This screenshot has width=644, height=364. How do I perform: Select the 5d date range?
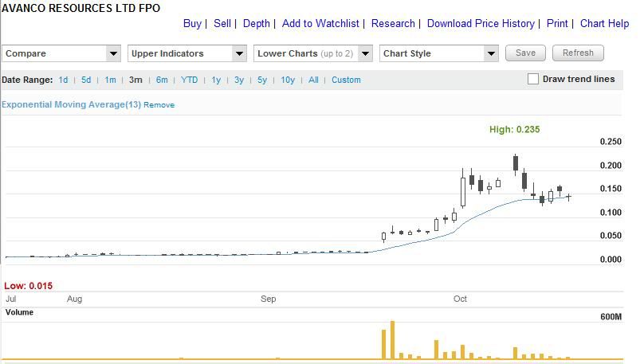(x=86, y=80)
